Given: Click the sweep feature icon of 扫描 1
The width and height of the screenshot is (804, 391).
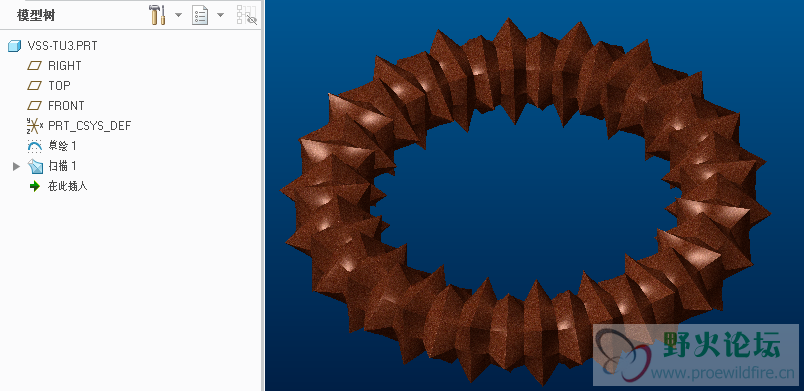Looking at the screenshot, I should pos(35,166).
